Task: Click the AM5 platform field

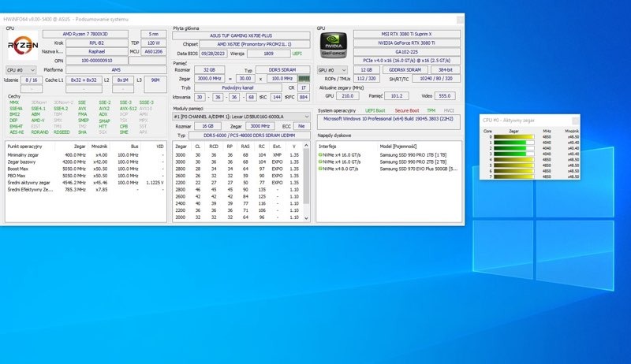Action: click(116, 70)
